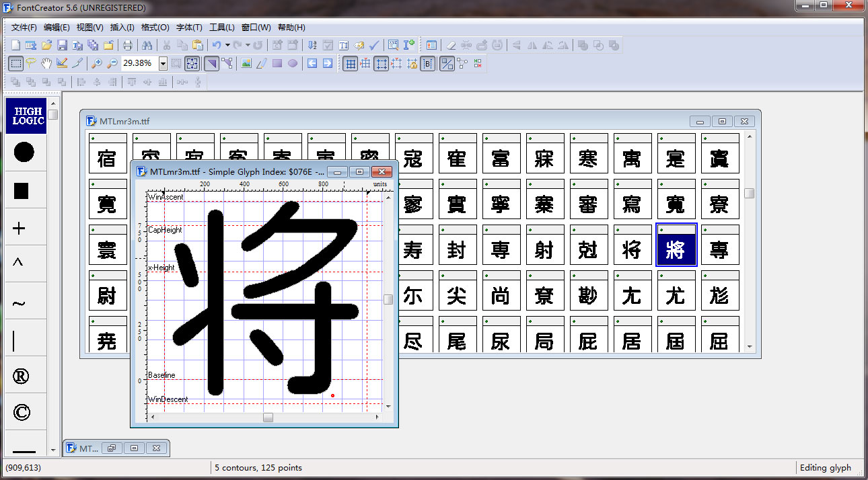Expand the Redo history dropdown arrow

tap(248, 45)
